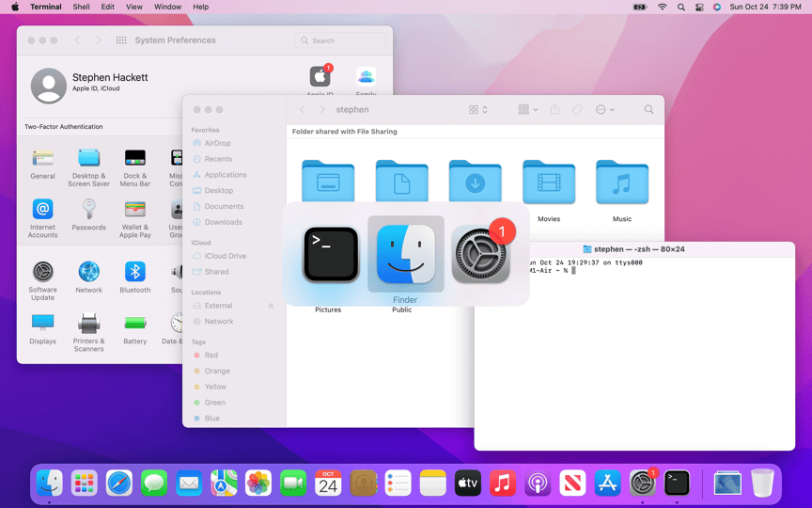Screen dimensions: 812x508
Task: Click Finder share toolbar button
Action: 554,109
